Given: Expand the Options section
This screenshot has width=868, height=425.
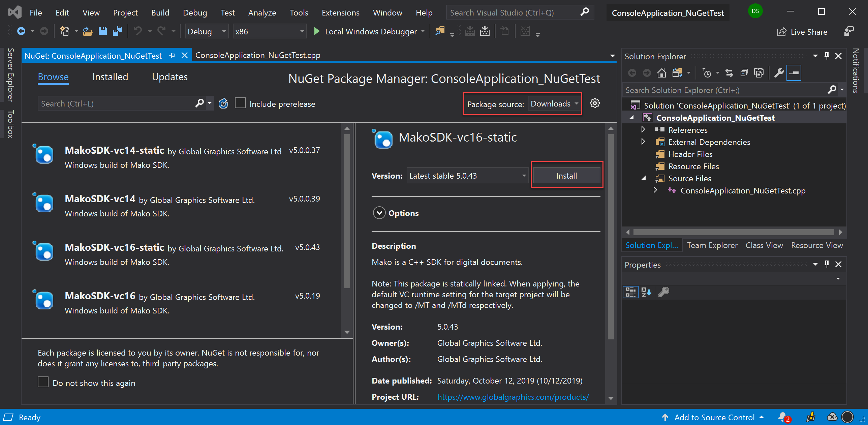Looking at the screenshot, I should (x=379, y=213).
